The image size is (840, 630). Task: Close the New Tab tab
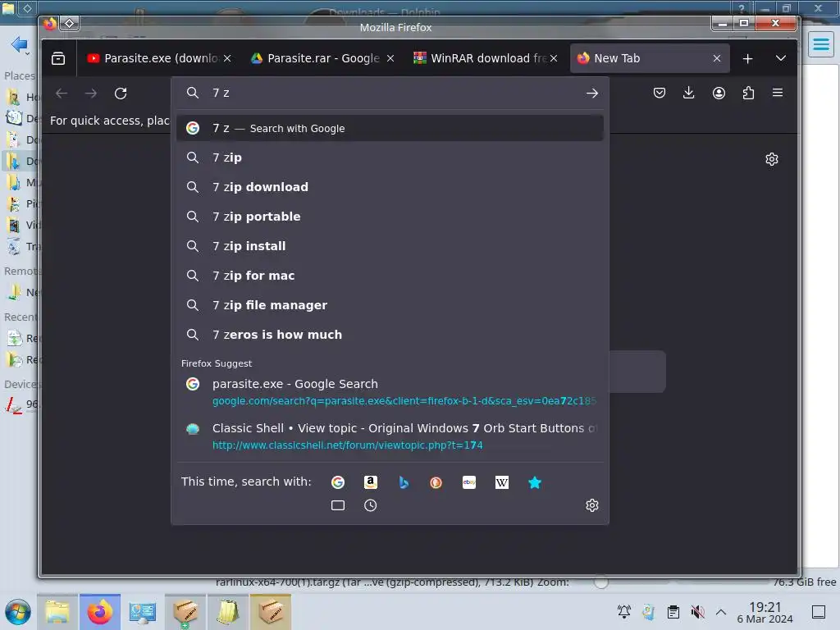[x=717, y=58]
